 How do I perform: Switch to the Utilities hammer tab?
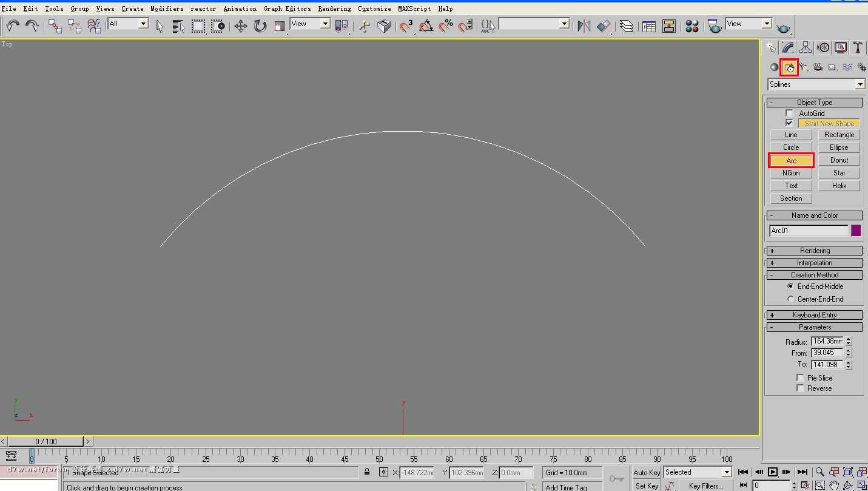coord(858,47)
